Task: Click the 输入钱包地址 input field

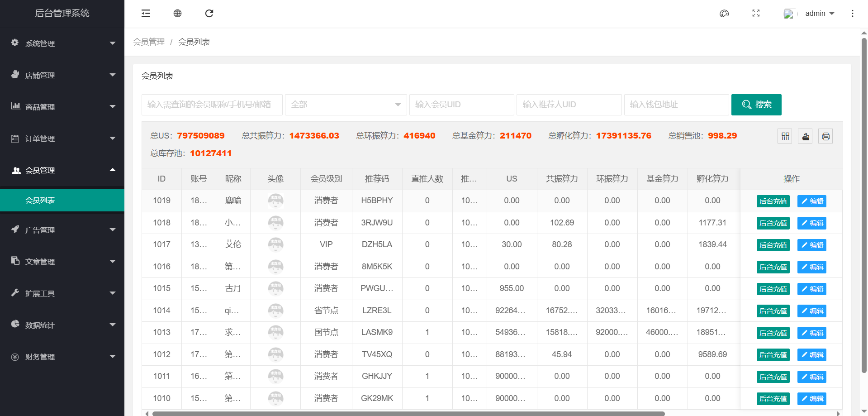Action: point(676,105)
